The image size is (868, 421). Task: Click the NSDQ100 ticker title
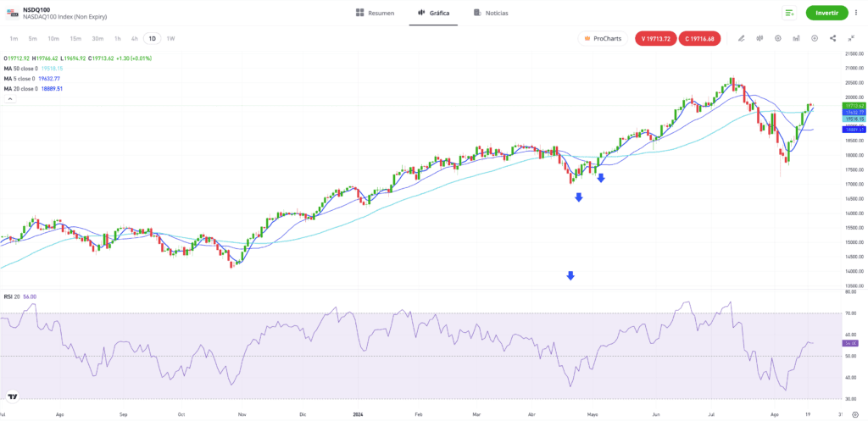click(x=37, y=9)
